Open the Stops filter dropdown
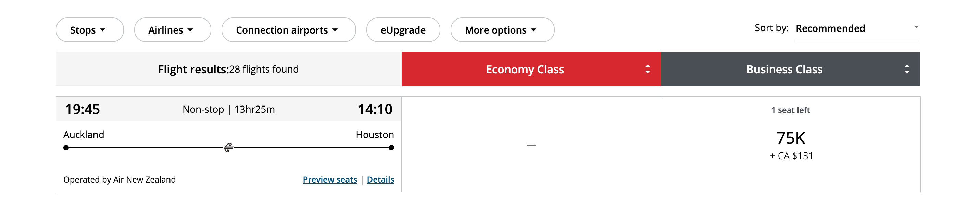 [x=89, y=30]
